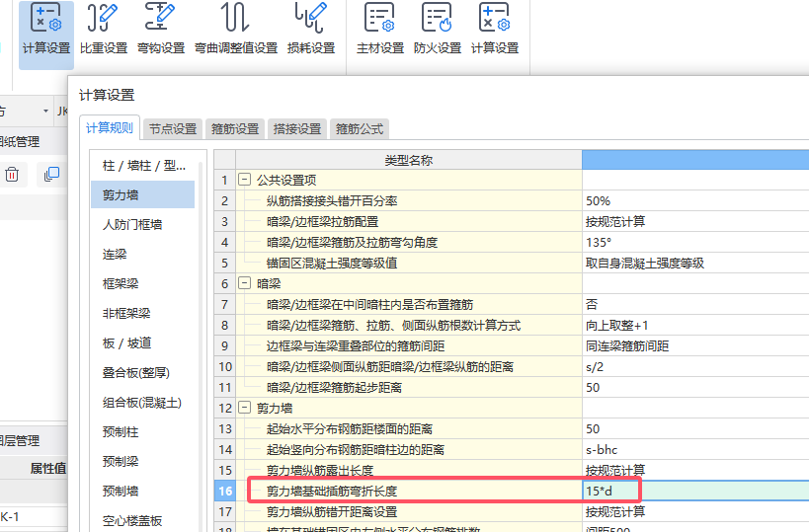Click value 50 for 起始水平分布钢筋距楼面的距离
Viewport: 809px width, 532px height.
click(x=695, y=428)
